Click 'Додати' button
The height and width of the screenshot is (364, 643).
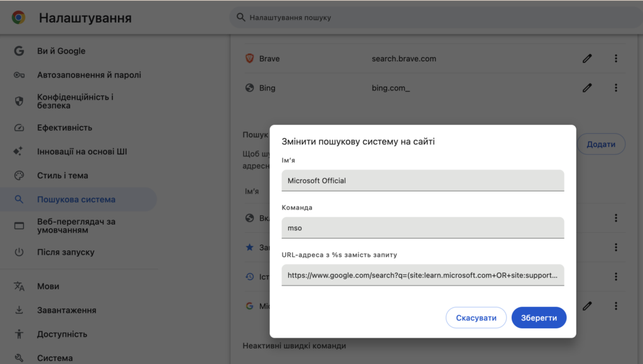coord(601,144)
